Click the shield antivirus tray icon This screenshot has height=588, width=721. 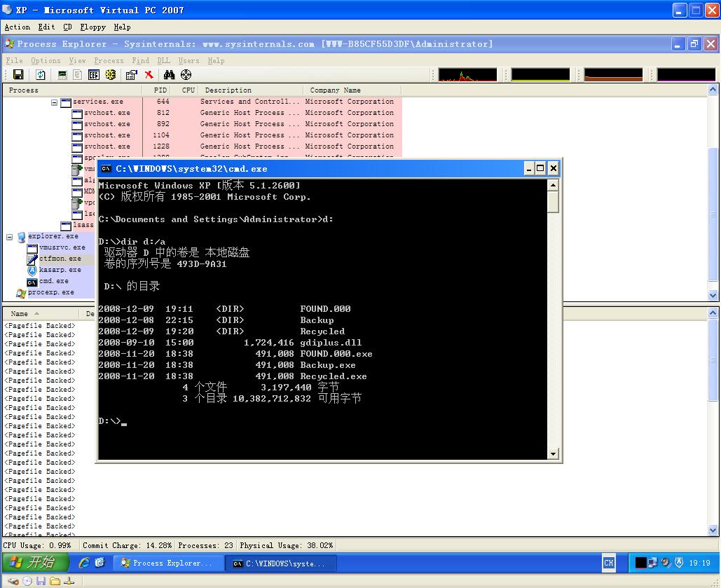pos(679,563)
